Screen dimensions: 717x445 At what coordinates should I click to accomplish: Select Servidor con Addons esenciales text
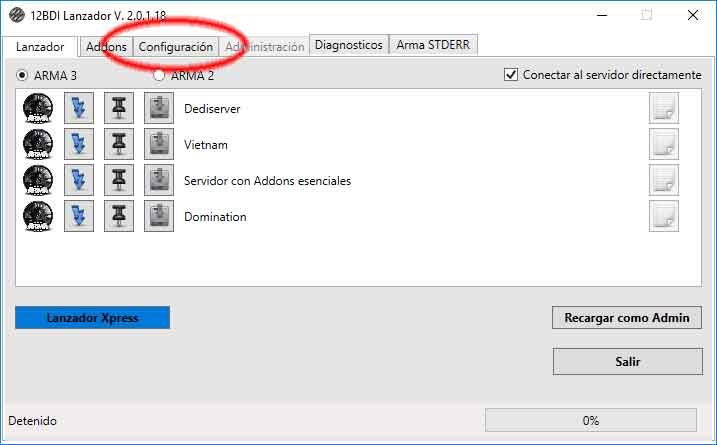click(x=268, y=181)
